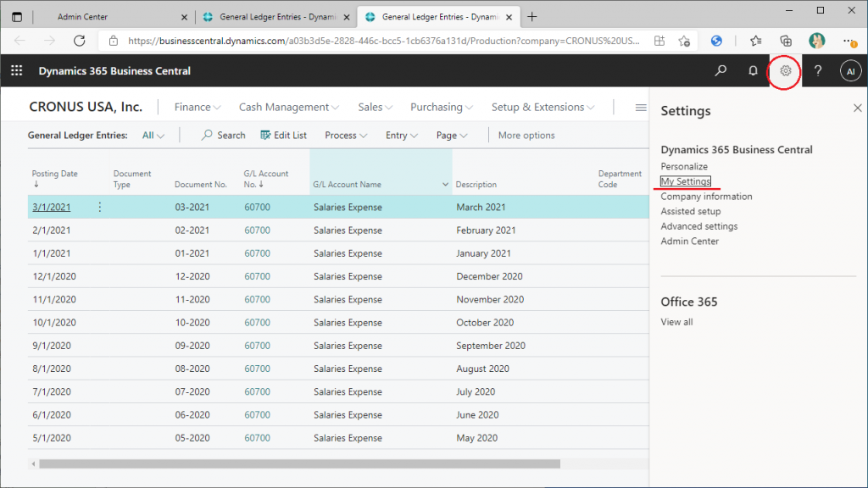
Task: Open the All views filter dropdown
Action: [153, 136]
